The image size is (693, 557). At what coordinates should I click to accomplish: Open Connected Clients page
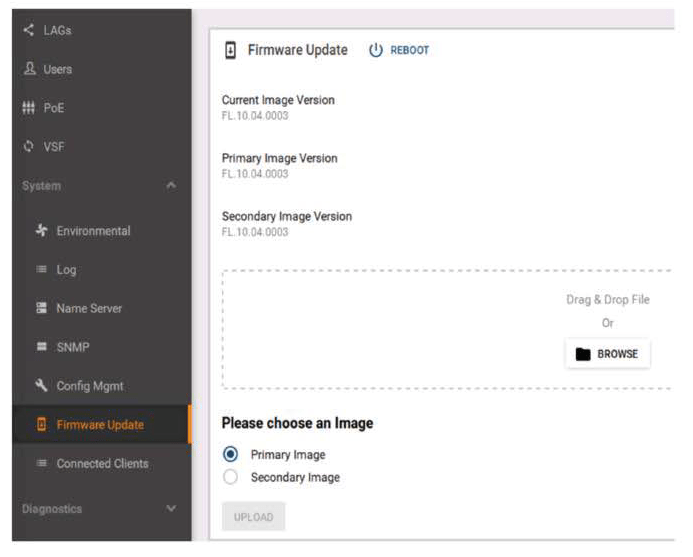coord(101,463)
